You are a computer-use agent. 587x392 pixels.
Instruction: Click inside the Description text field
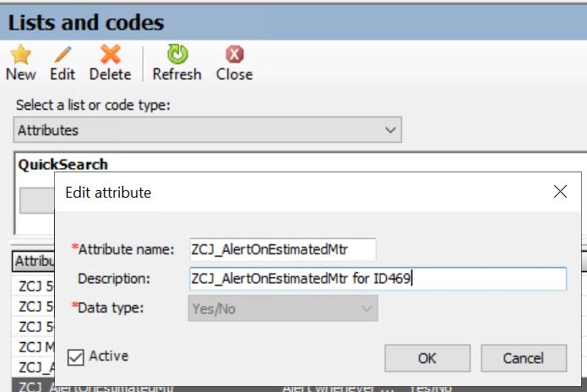(378, 279)
